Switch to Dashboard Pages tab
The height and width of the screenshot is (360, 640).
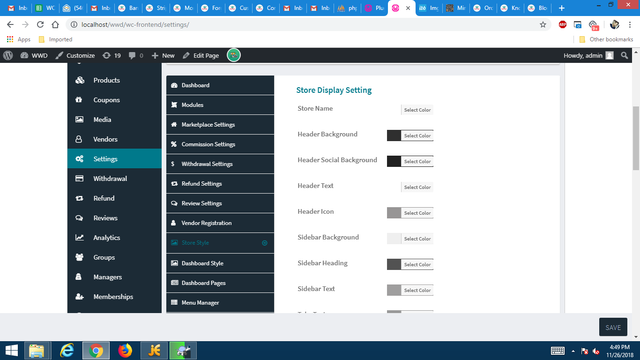(x=220, y=283)
